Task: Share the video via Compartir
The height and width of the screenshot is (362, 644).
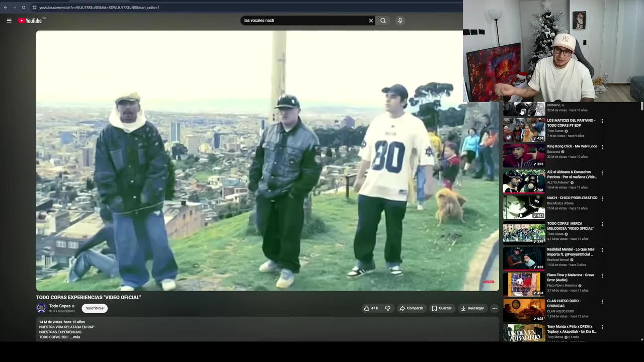Action: pos(411,308)
